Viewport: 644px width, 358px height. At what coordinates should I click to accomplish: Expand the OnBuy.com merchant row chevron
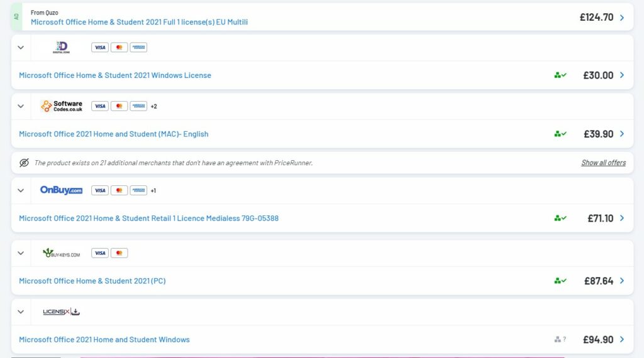(21, 190)
